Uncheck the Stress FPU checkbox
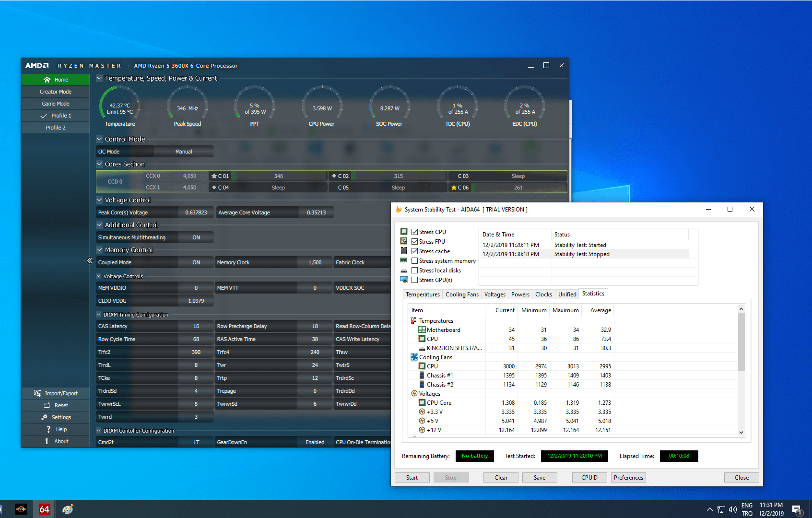Viewport: 812px width, 518px height. pyautogui.click(x=415, y=242)
